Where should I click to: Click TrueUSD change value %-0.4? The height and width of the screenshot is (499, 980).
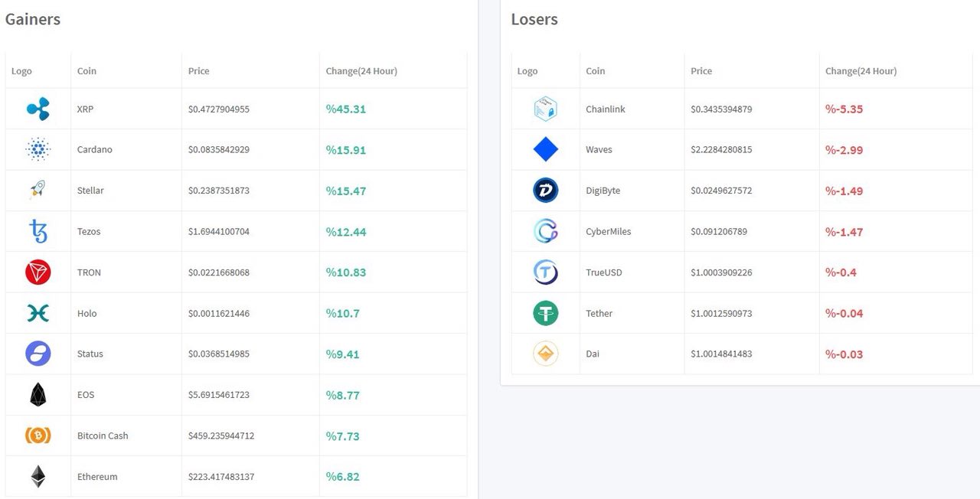(841, 272)
